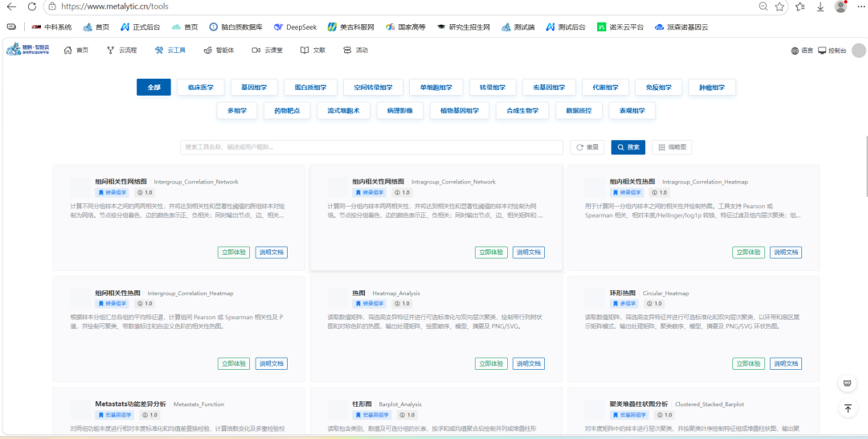This screenshot has width=868, height=439.
Task: Open the 派森诺基因云 bookmark
Action: pyautogui.click(x=682, y=27)
